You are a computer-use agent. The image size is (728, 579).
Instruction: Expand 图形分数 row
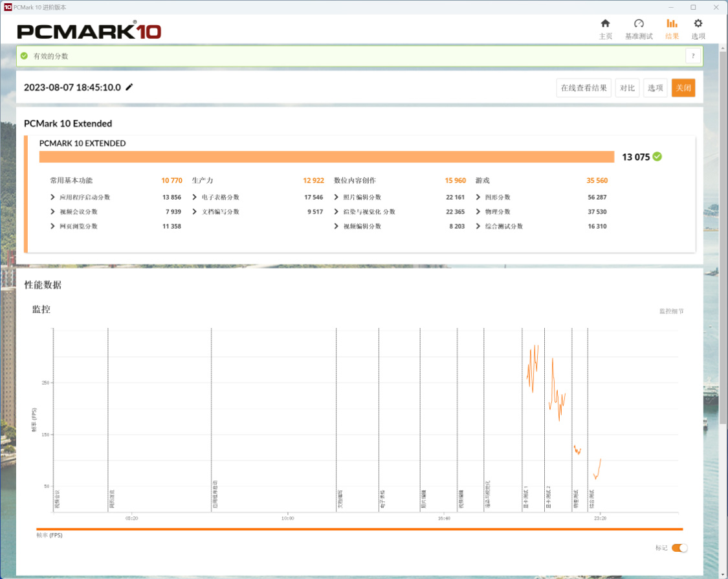pyautogui.click(x=478, y=197)
